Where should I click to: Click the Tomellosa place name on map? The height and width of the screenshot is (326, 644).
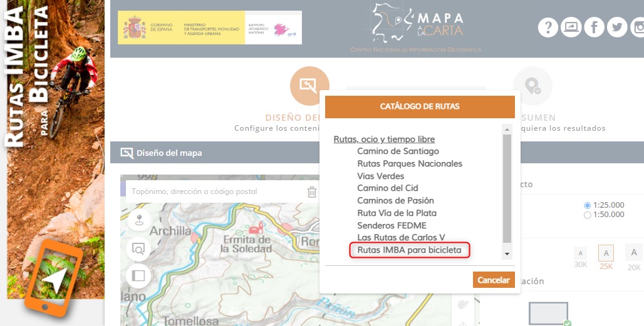click(191, 320)
